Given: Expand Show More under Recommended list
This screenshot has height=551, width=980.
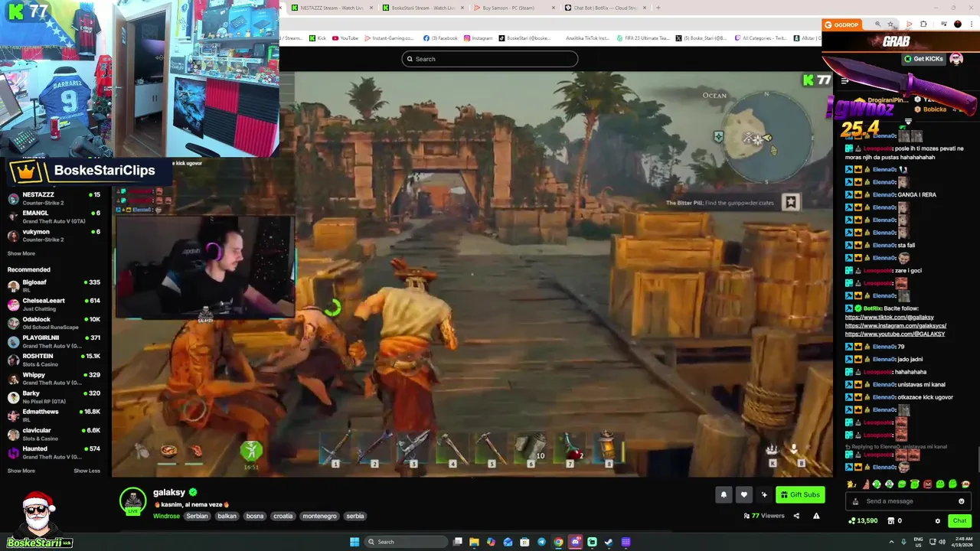Looking at the screenshot, I should 21,471.
